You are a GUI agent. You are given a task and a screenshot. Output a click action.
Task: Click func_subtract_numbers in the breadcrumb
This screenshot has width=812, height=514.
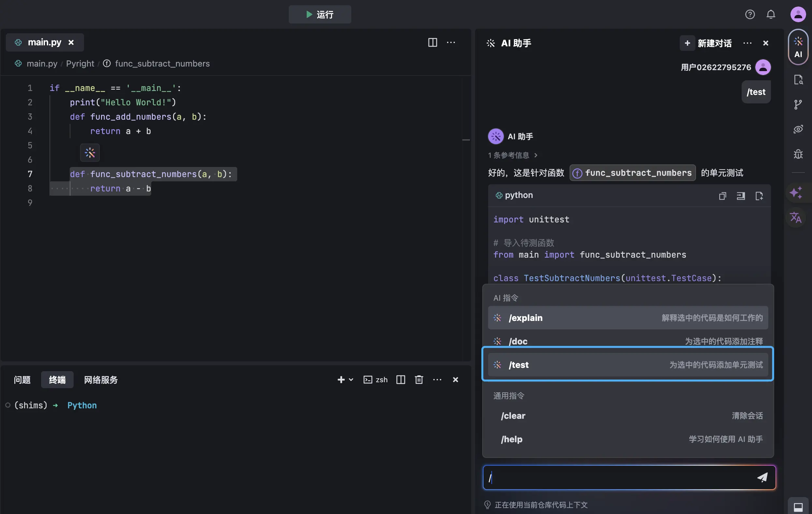click(162, 64)
